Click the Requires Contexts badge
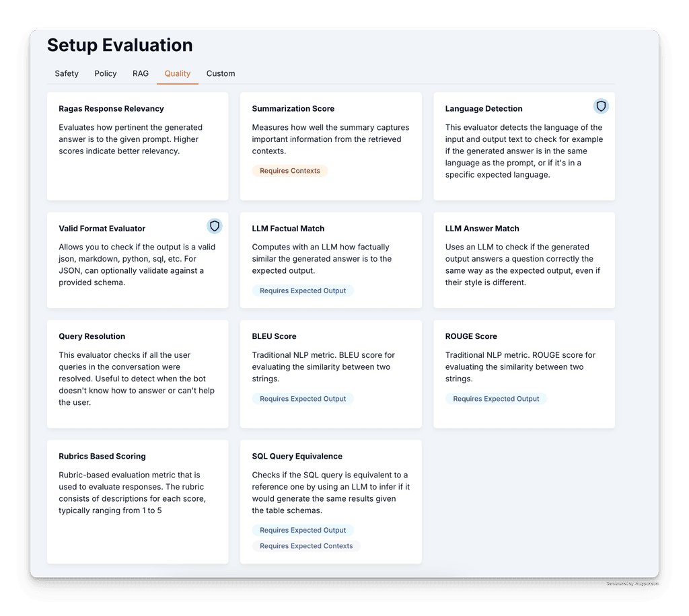The width and height of the screenshot is (689, 616). (x=290, y=171)
